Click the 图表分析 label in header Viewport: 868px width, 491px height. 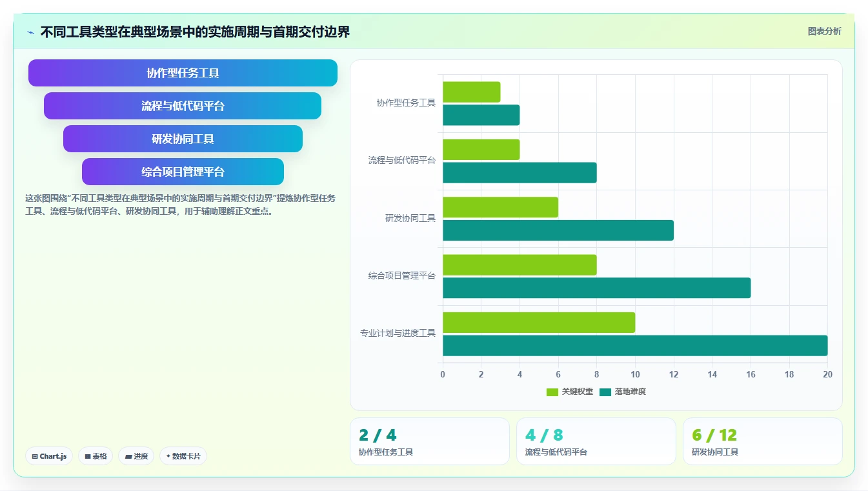pos(824,31)
